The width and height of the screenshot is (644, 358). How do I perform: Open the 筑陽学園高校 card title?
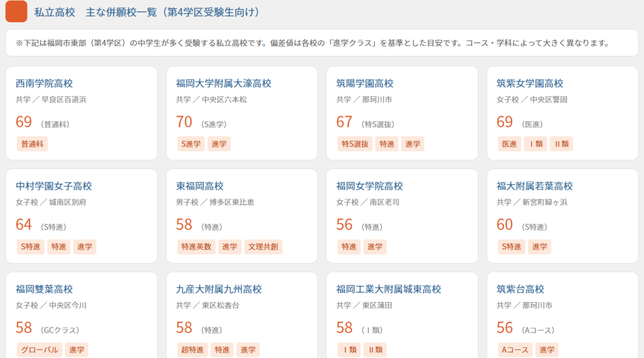point(365,84)
